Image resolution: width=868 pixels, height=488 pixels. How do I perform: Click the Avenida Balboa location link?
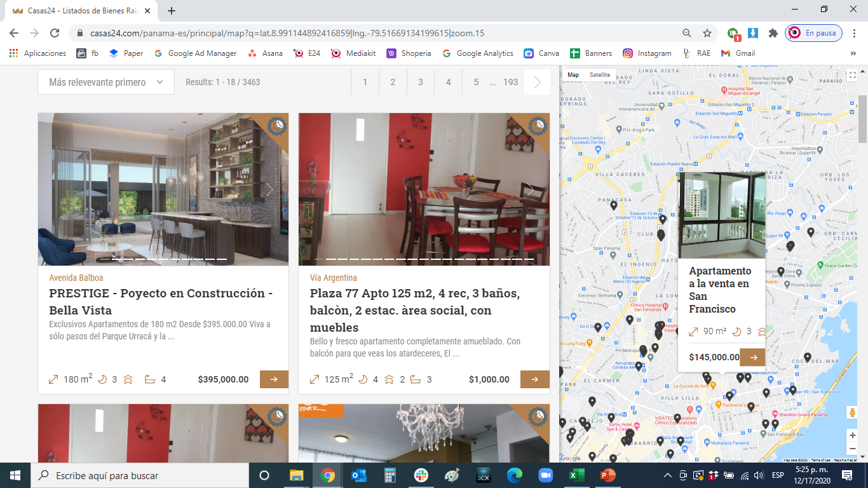click(76, 278)
